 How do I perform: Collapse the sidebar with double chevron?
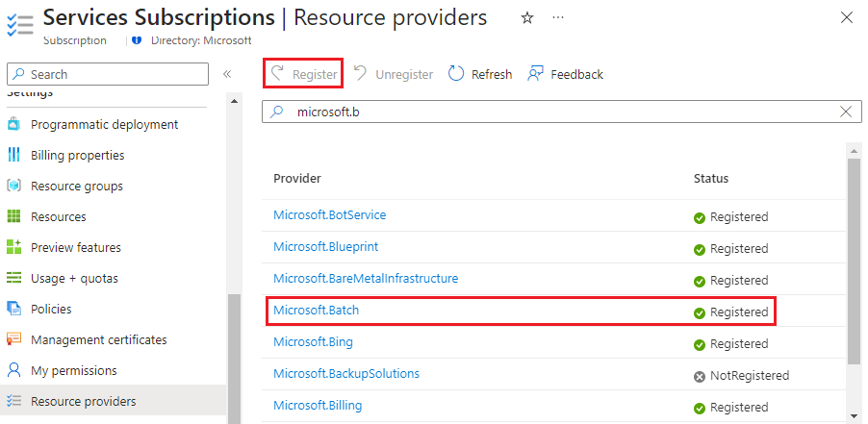[x=228, y=74]
